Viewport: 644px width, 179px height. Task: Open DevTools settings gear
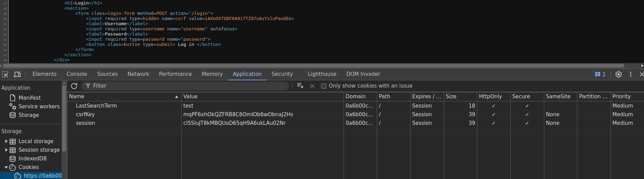tap(618, 74)
